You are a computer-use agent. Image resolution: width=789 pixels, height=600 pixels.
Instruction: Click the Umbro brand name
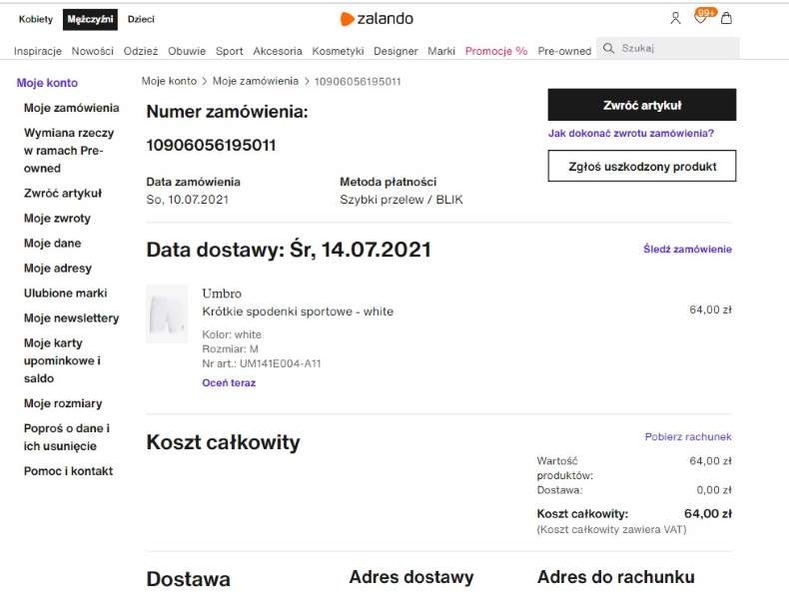click(x=222, y=293)
